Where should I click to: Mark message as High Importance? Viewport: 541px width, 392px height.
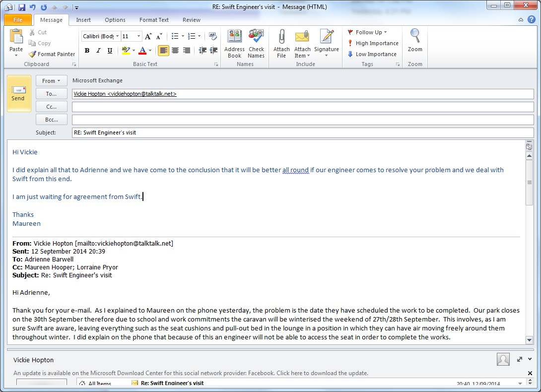click(373, 43)
